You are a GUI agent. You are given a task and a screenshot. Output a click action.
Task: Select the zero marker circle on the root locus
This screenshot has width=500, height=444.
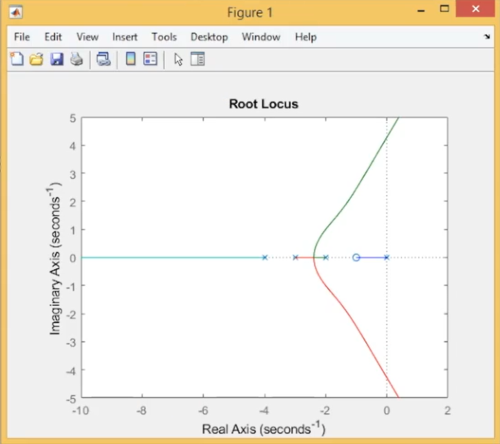pos(356,257)
